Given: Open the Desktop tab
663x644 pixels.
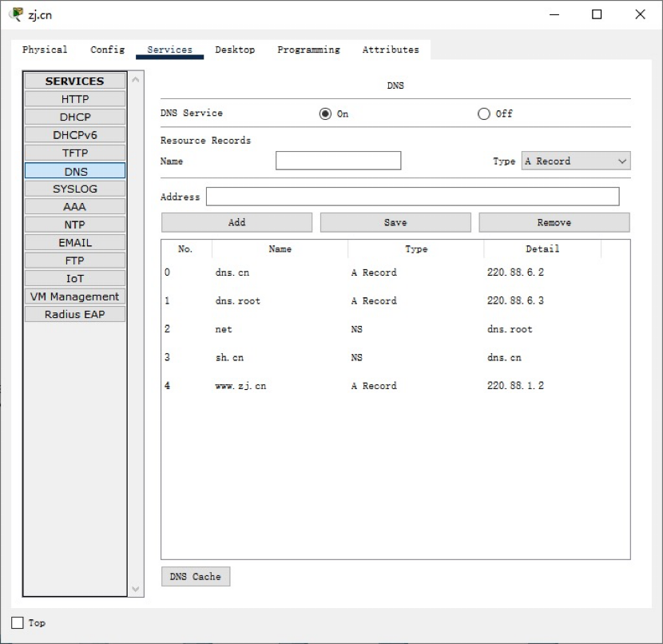Looking at the screenshot, I should [235, 50].
